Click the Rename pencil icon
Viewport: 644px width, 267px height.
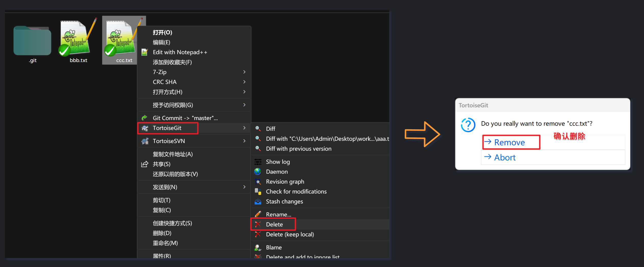tap(258, 214)
